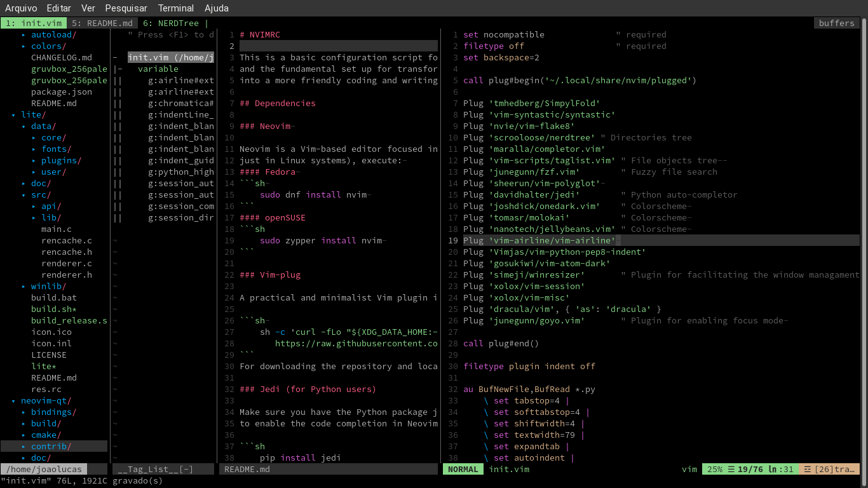Expand the fonts folder arrow
868x488 pixels.
coord(34,149)
